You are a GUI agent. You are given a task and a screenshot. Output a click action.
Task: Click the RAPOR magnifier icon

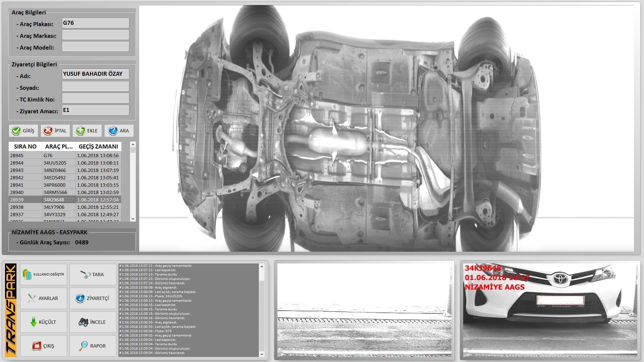83,346
